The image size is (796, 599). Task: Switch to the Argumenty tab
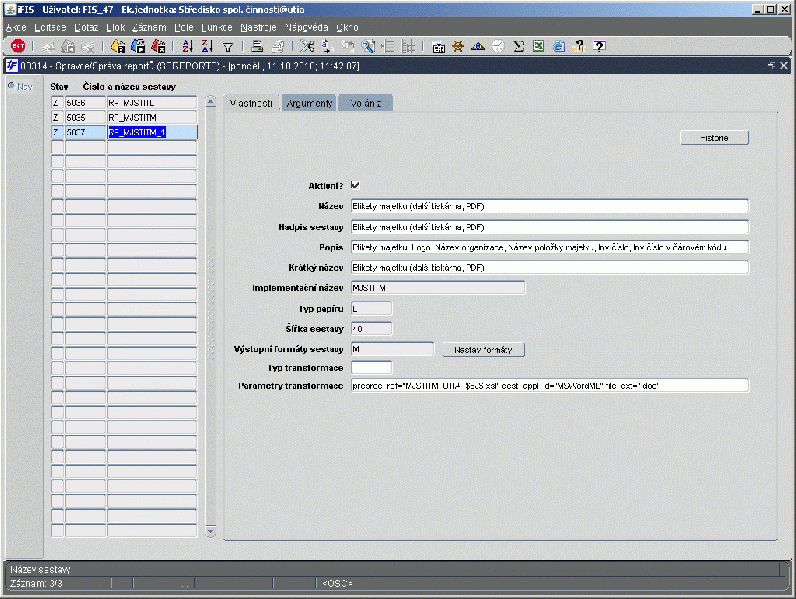(309, 103)
